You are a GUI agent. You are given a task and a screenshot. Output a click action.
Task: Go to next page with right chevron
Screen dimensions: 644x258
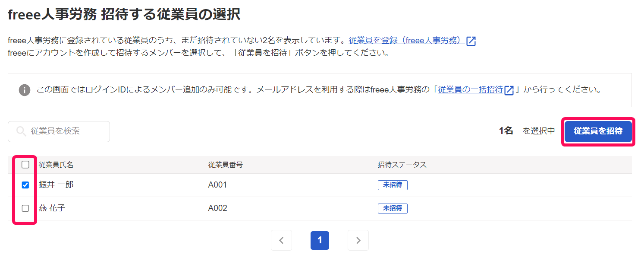[x=358, y=240]
